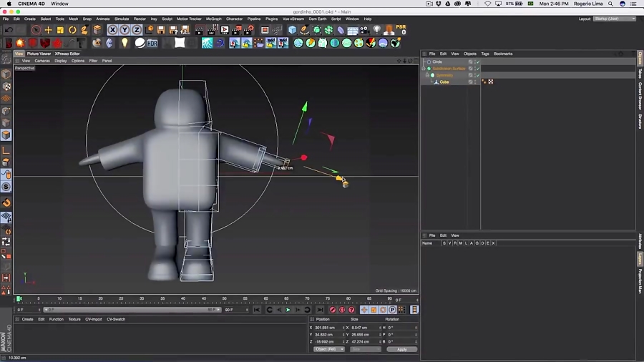Click the Cube's phong tag
This screenshot has height=362, width=644.
pos(484,82)
